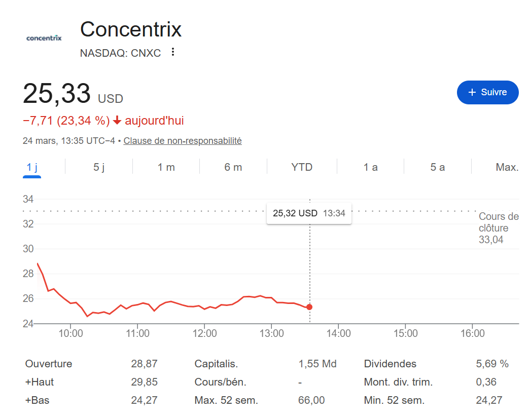Show the Max. chart range
This screenshot has width=530, height=420.
(x=507, y=167)
